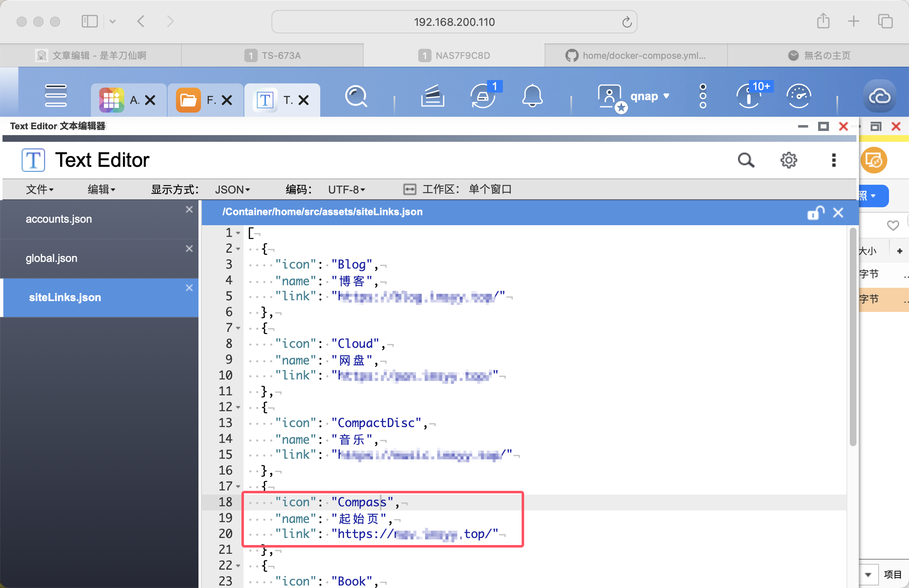Click line 3 "Blog" text
Viewport: 909px width, 588px height.
tap(352, 265)
